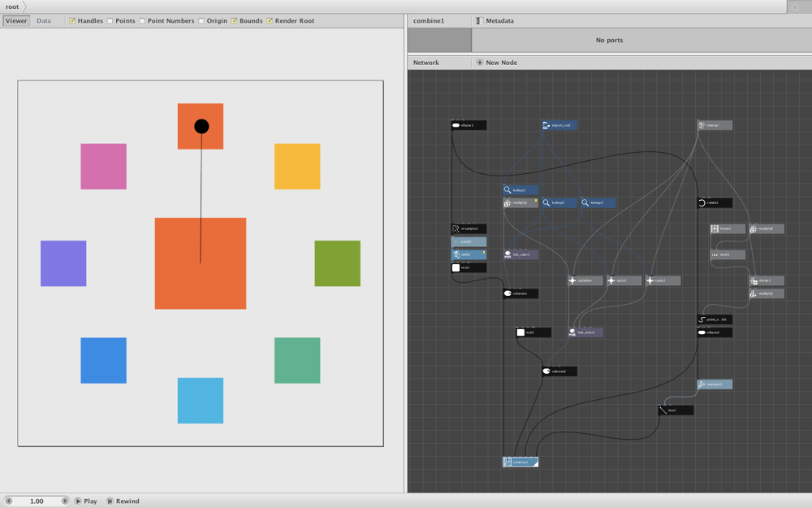Click the Rewind button

pos(123,501)
